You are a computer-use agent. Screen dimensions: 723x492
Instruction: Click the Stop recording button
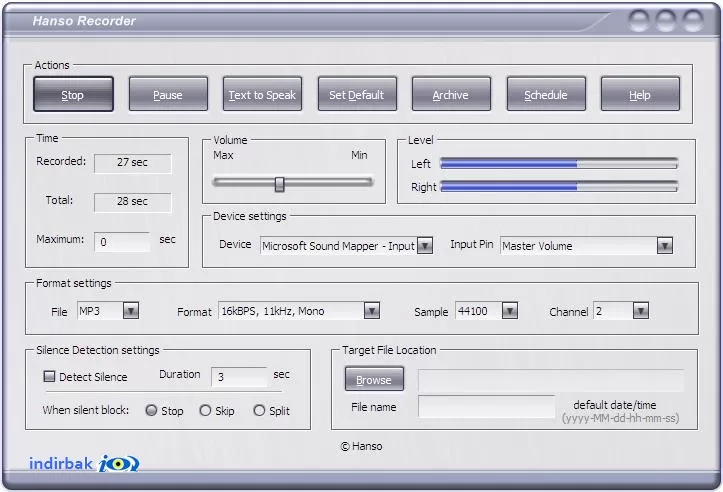point(73,95)
